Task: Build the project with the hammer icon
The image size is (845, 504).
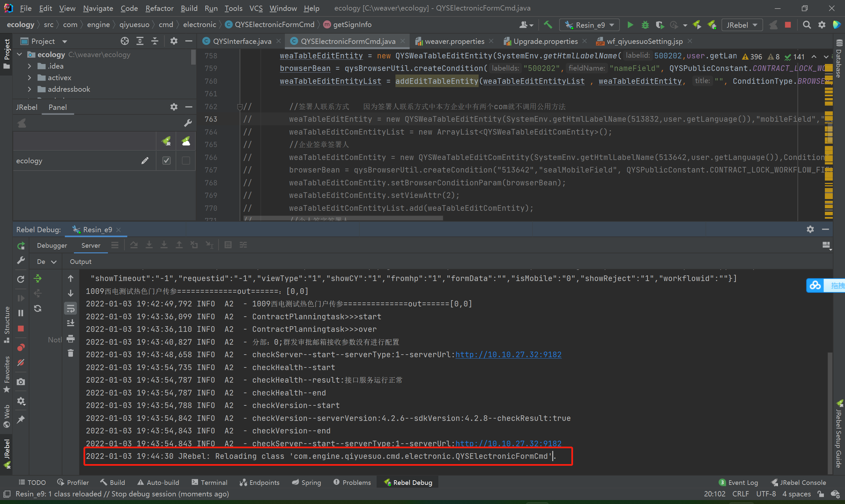Action: point(548,25)
